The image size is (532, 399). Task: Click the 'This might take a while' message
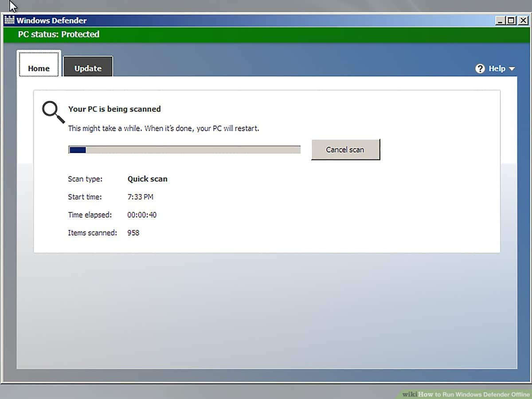tap(164, 129)
